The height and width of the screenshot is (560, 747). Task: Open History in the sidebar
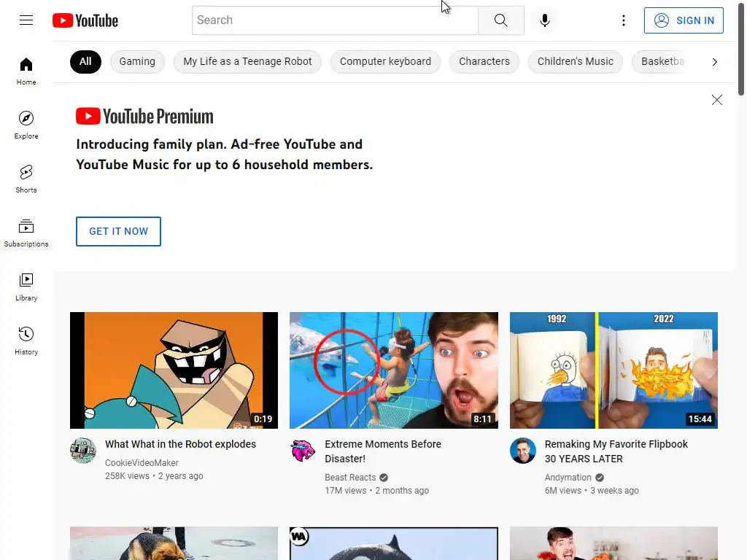(x=26, y=341)
